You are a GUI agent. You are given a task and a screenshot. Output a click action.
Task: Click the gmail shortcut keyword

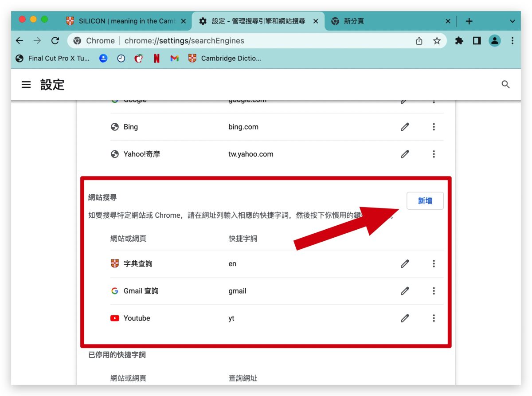237,291
